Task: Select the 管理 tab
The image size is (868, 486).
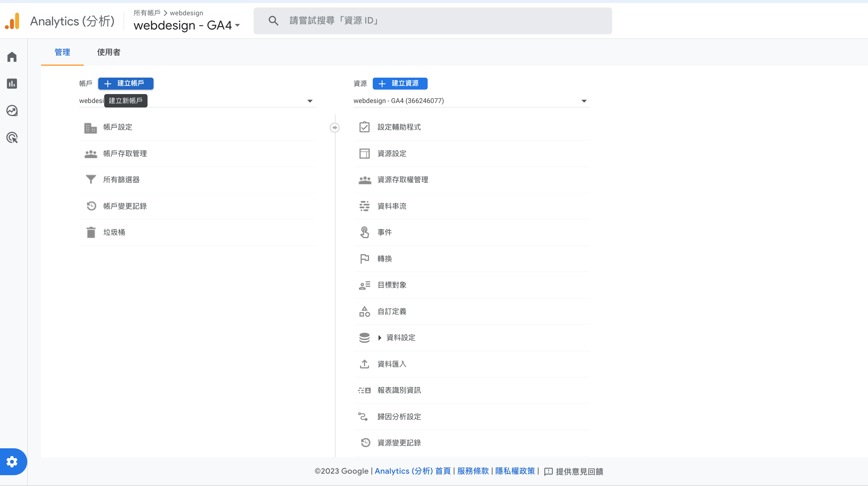Action: pyautogui.click(x=62, y=52)
